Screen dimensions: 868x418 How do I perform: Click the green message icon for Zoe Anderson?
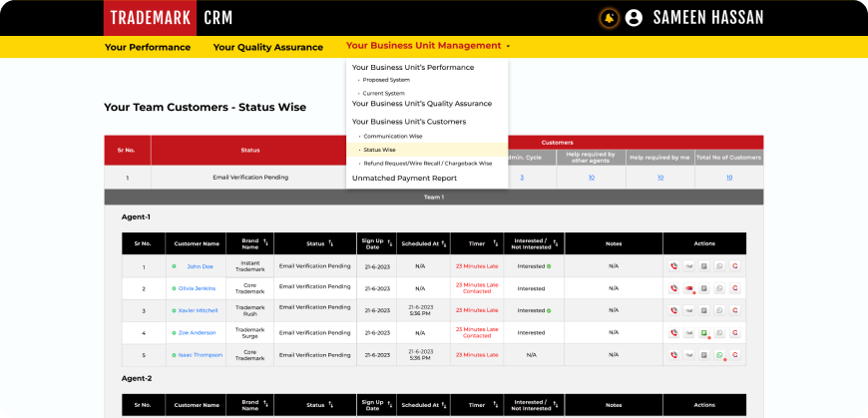(x=703, y=333)
